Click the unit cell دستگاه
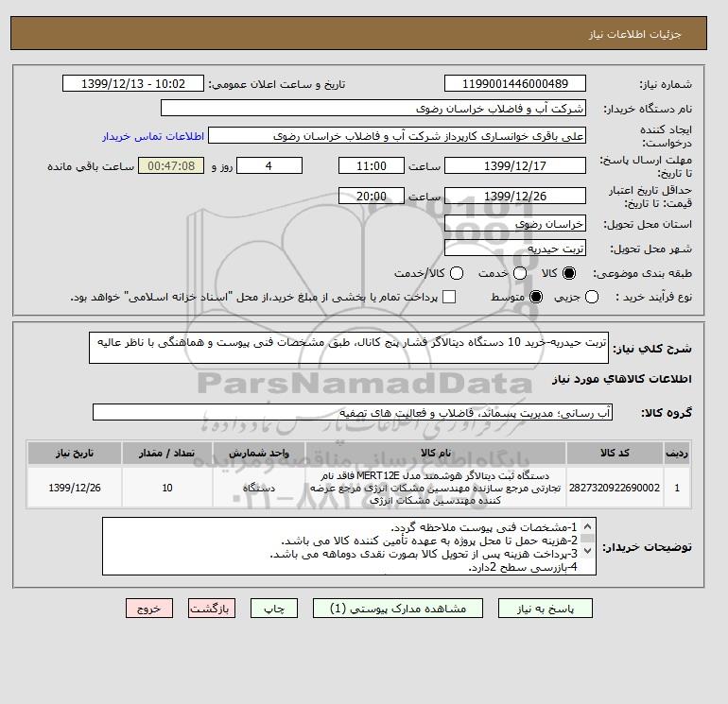This screenshot has width=728, height=704. point(259,488)
